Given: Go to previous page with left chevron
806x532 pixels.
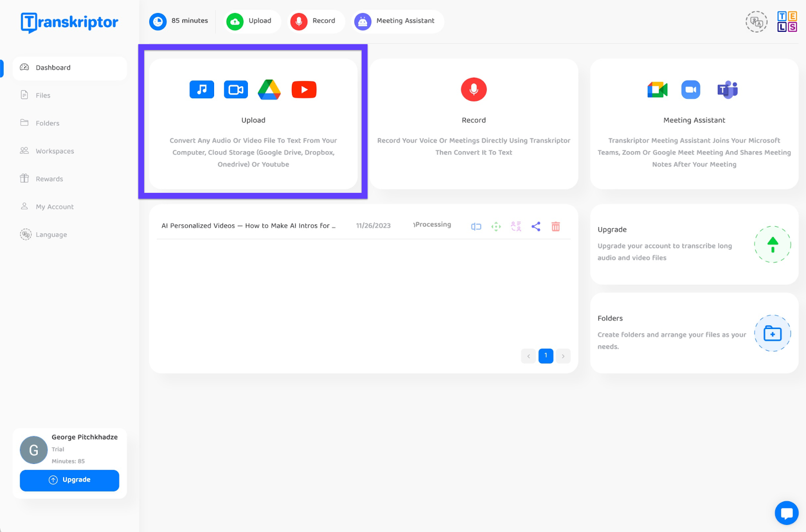Looking at the screenshot, I should point(528,356).
